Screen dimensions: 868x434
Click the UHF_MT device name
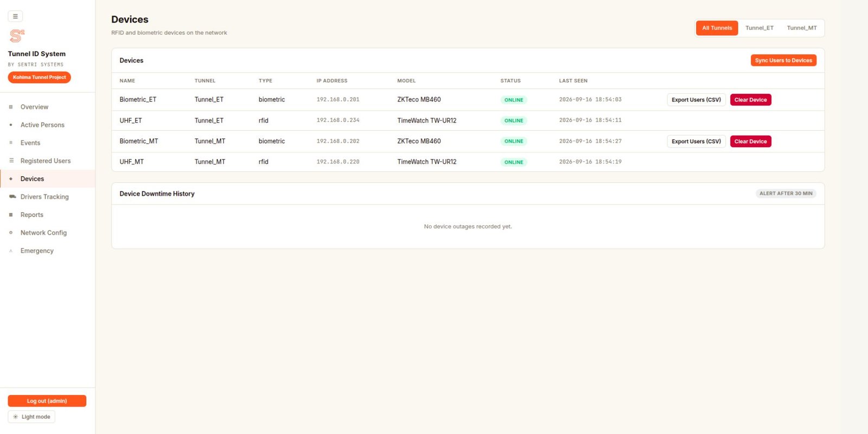click(x=132, y=162)
